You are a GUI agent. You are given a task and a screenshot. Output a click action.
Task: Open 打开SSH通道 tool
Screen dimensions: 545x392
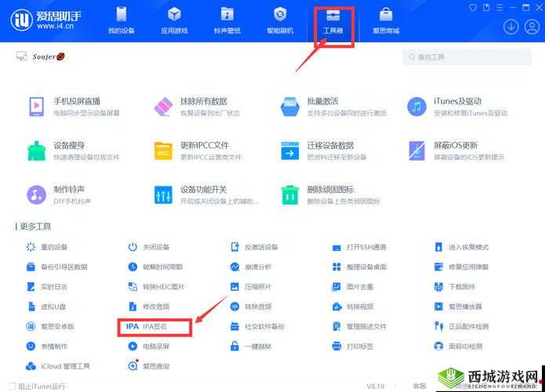tap(359, 247)
